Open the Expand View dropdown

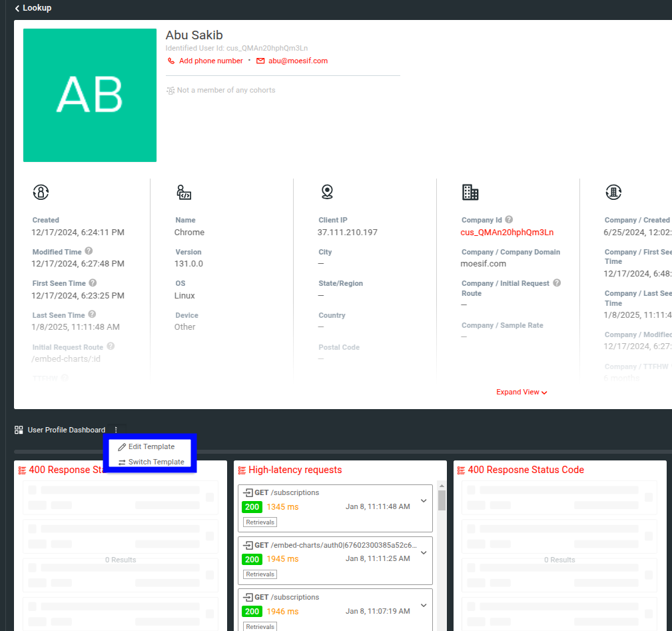(x=521, y=392)
